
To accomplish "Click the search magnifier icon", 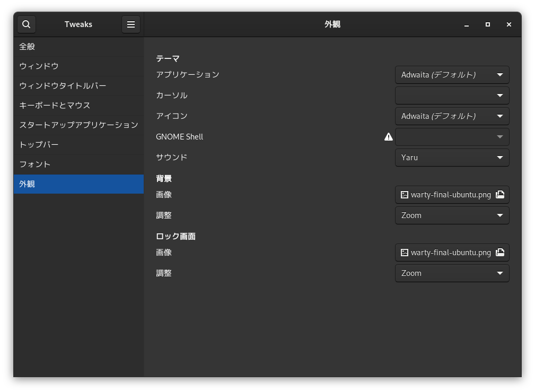I will point(27,24).
